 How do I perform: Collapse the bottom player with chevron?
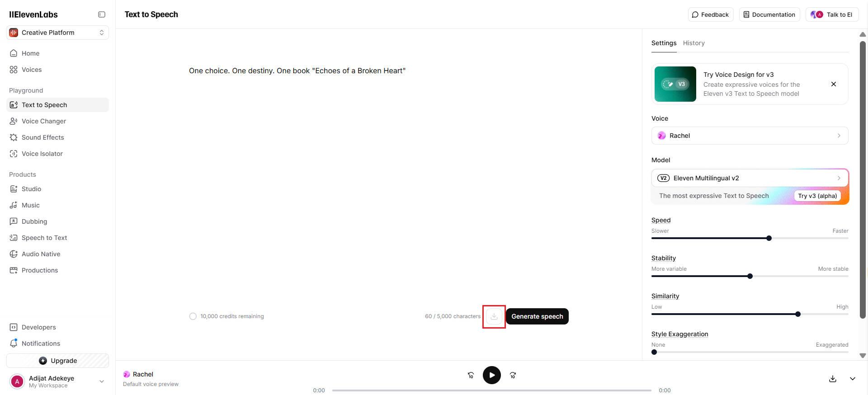click(853, 379)
